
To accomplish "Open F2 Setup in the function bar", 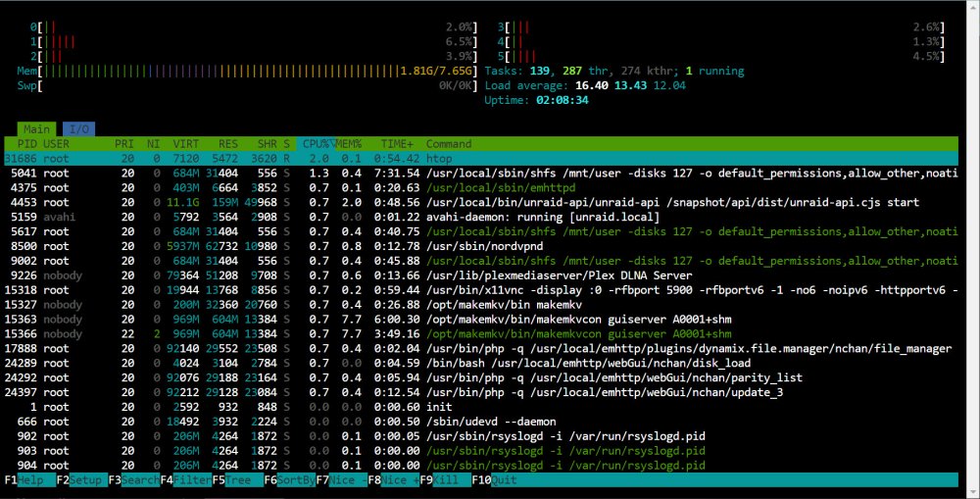I will (82, 480).
